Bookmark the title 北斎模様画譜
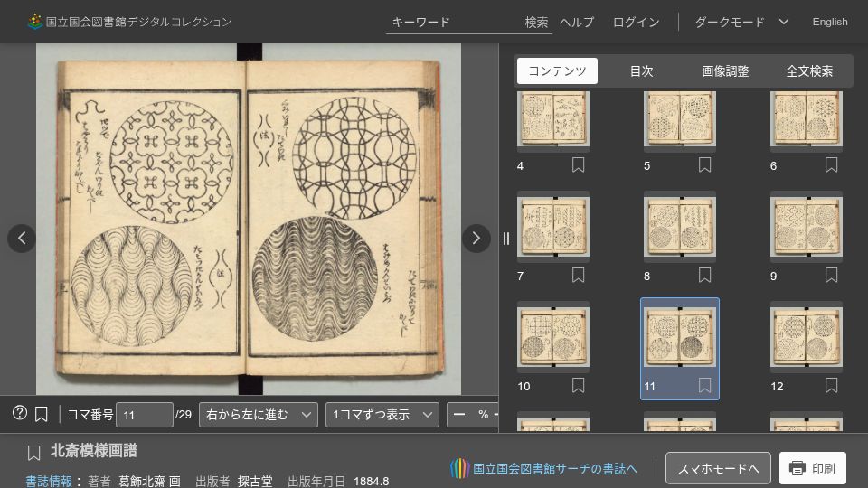The height and width of the screenshot is (488, 868). 33,453
